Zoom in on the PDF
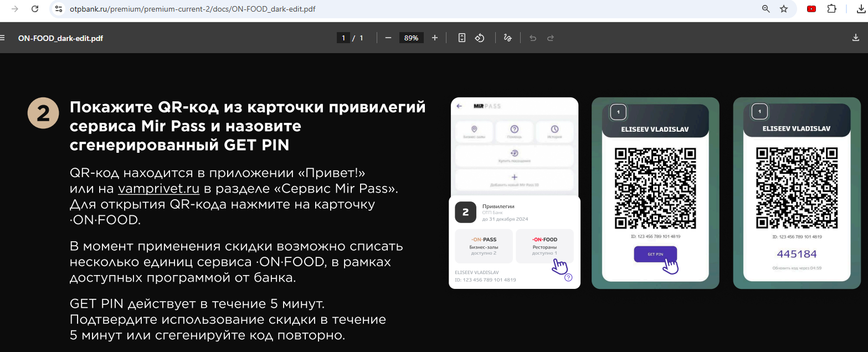This screenshot has width=868, height=352. [x=435, y=38]
